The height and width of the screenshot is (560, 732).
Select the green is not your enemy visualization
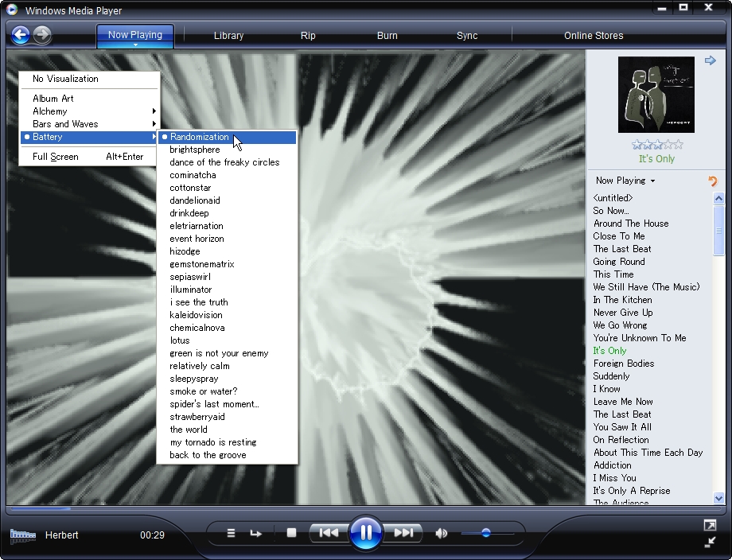pyautogui.click(x=228, y=353)
